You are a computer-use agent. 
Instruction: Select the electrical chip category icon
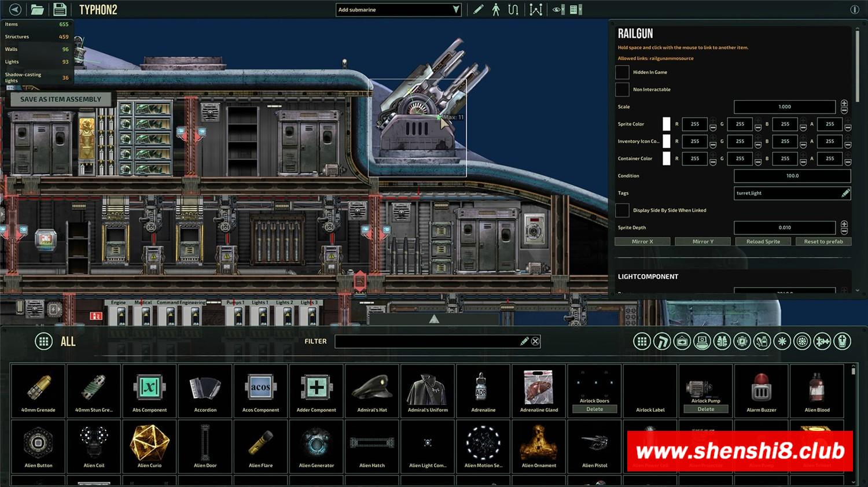pos(742,342)
